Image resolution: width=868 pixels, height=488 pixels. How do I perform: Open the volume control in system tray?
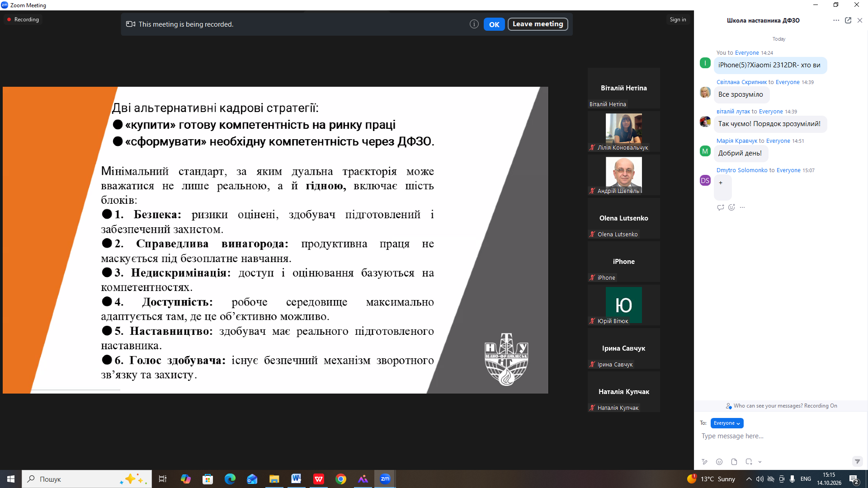click(x=759, y=479)
